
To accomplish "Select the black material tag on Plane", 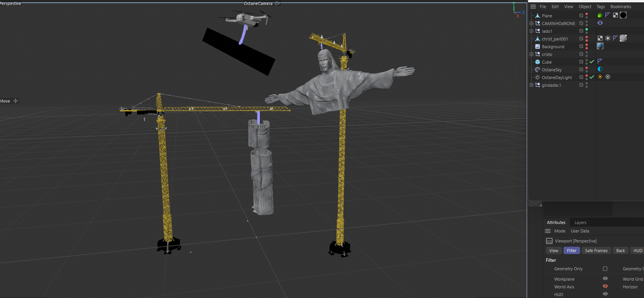I will point(623,15).
